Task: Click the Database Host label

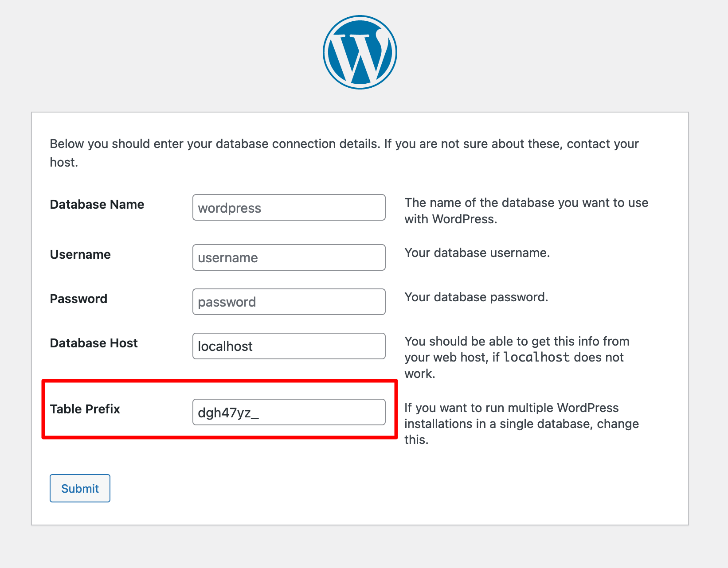Action: [x=94, y=343]
